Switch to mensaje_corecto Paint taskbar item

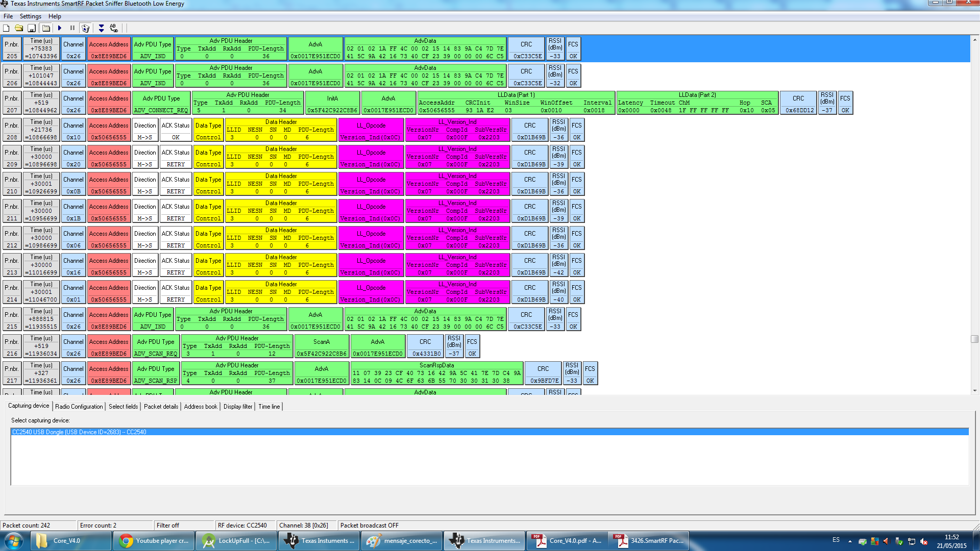402,541
